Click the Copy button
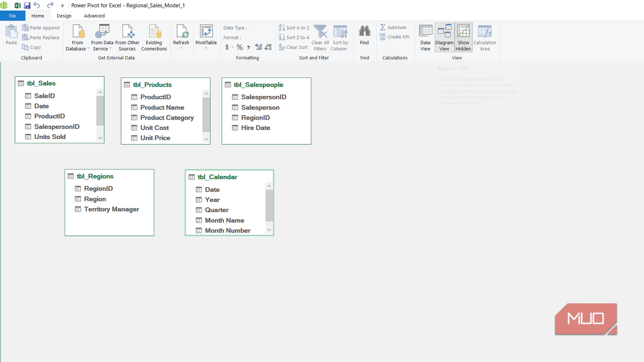 pyautogui.click(x=32, y=48)
